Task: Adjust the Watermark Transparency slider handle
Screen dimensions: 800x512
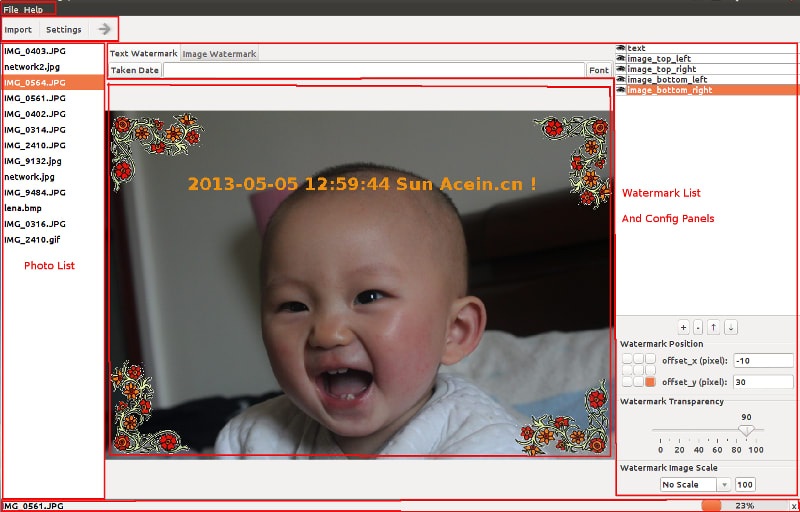Action: point(746,430)
